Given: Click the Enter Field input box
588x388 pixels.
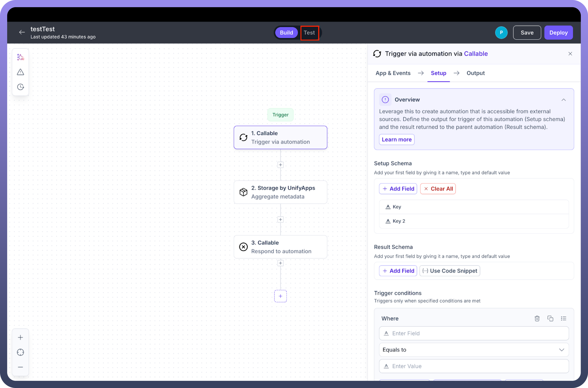Looking at the screenshot, I should 474,333.
